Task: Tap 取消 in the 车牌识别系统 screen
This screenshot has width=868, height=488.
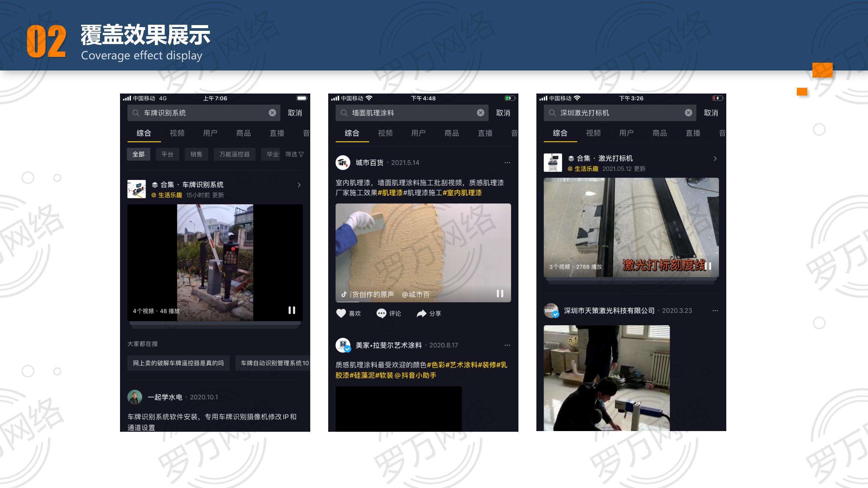Action: point(295,113)
